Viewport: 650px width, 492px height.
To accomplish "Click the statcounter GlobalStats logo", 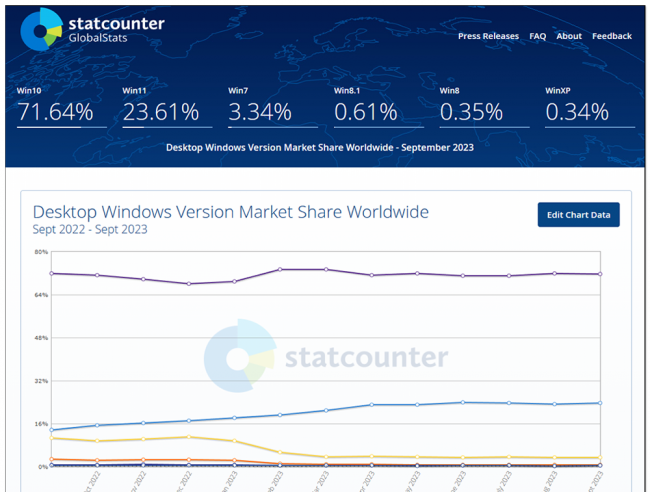I will tap(92, 29).
